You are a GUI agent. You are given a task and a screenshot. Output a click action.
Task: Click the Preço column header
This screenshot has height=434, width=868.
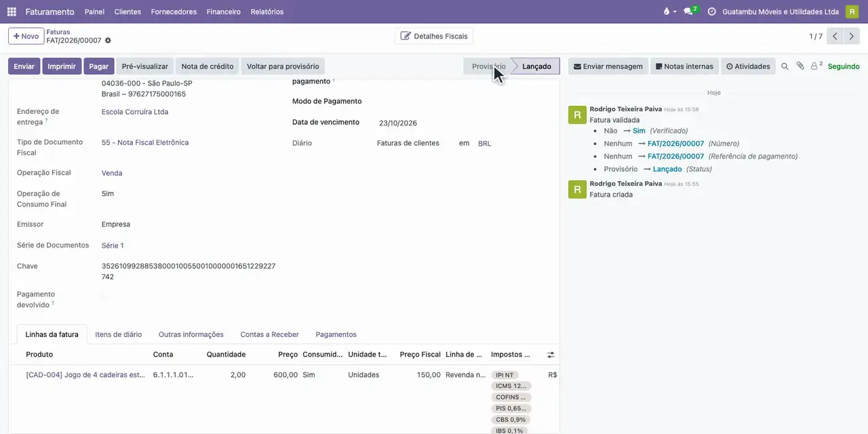[x=288, y=355]
